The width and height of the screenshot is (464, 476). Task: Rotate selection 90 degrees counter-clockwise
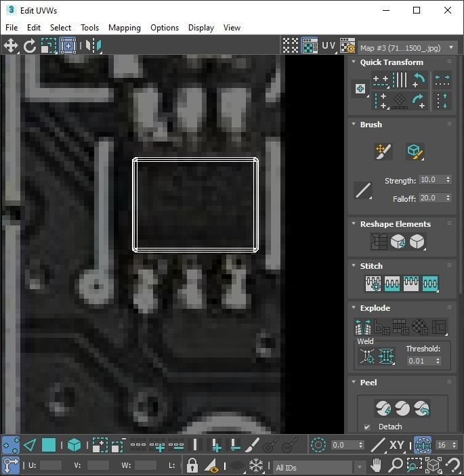pos(419,81)
